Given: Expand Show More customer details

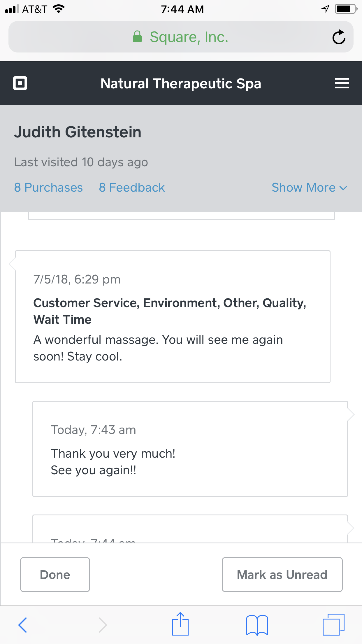Looking at the screenshot, I should (303, 188).
